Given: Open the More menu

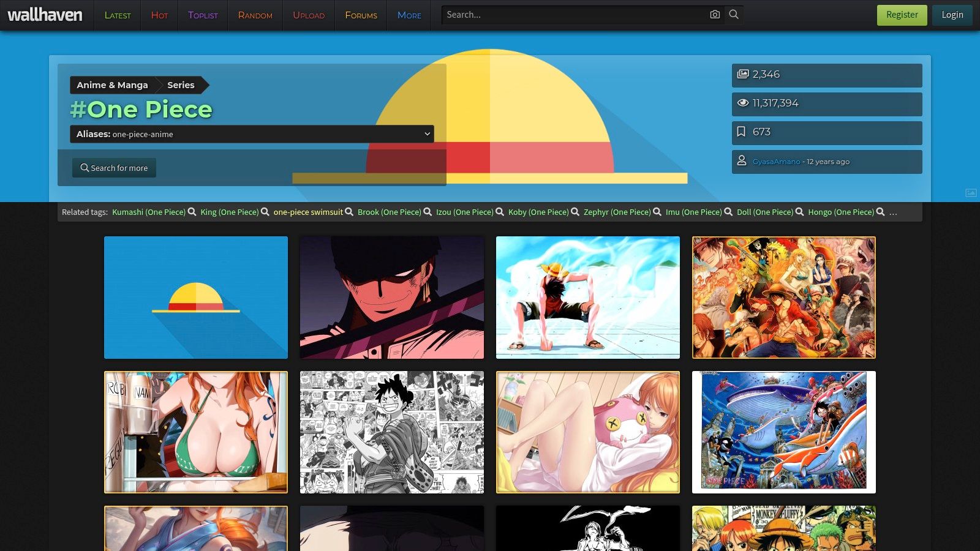Looking at the screenshot, I should click(409, 15).
